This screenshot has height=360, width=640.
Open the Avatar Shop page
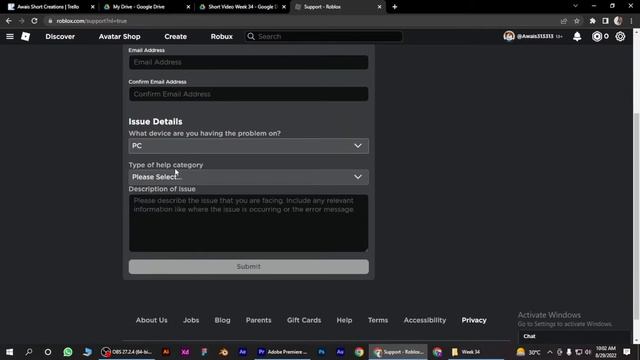pyautogui.click(x=119, y=36)
